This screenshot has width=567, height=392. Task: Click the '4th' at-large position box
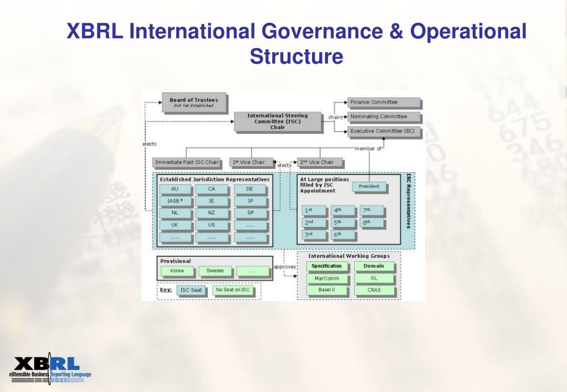[343, 210]
